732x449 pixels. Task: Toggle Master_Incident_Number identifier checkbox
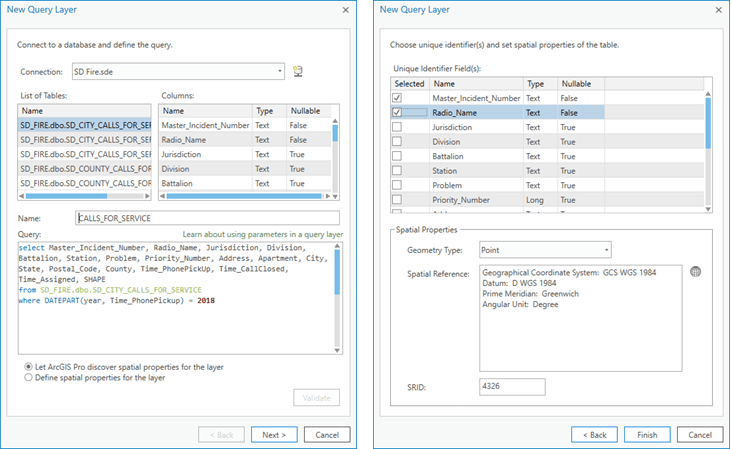397,98
